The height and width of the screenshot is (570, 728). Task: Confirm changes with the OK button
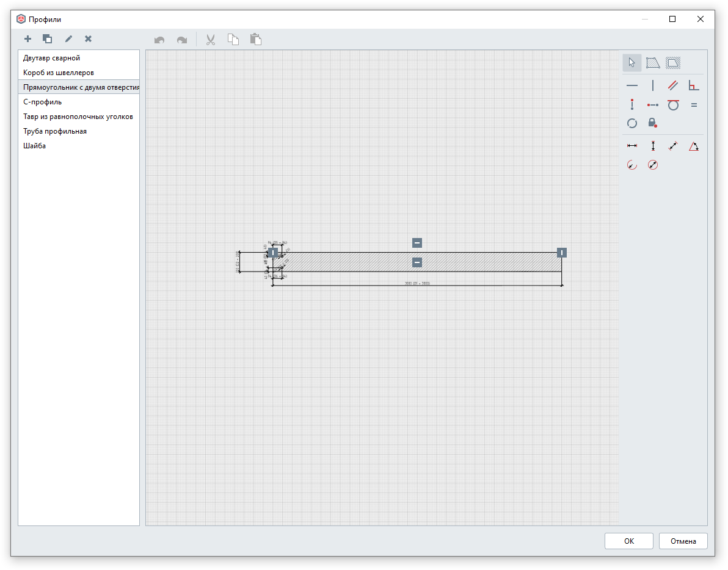(629, 541)
